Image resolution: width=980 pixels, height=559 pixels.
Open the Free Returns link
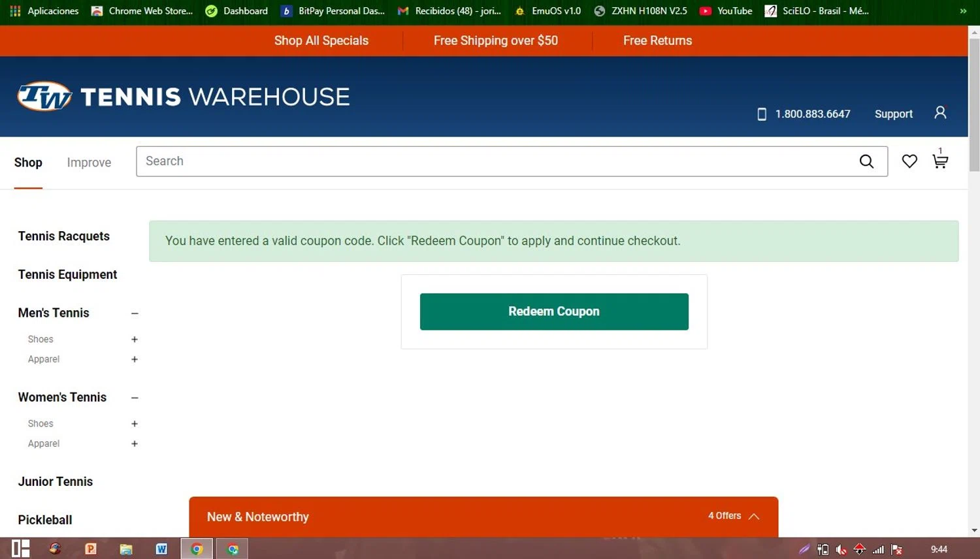[x=657, y=40]
